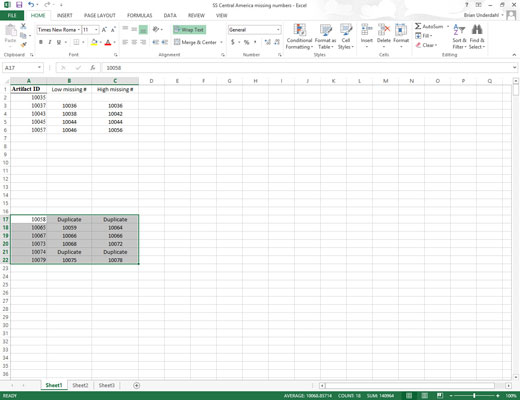Click the insert function fx icon
Image resolution: width=520 pixels, height=400 pixels.
(93, 68)
